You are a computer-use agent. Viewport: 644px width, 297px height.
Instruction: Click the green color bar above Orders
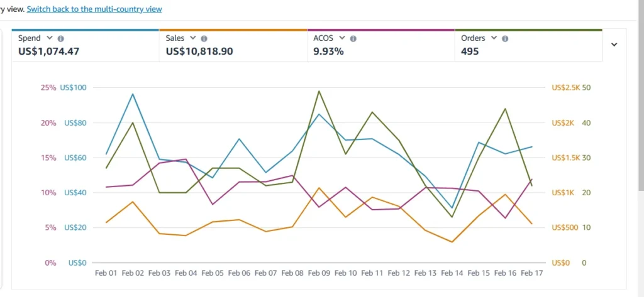coord(528,30)
